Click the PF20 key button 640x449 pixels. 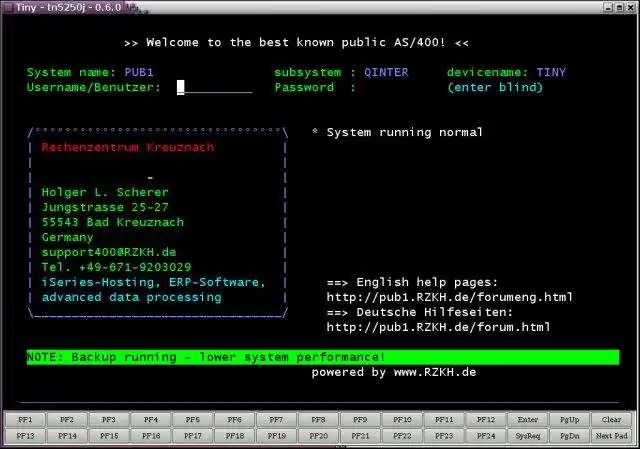click(318, 436)
